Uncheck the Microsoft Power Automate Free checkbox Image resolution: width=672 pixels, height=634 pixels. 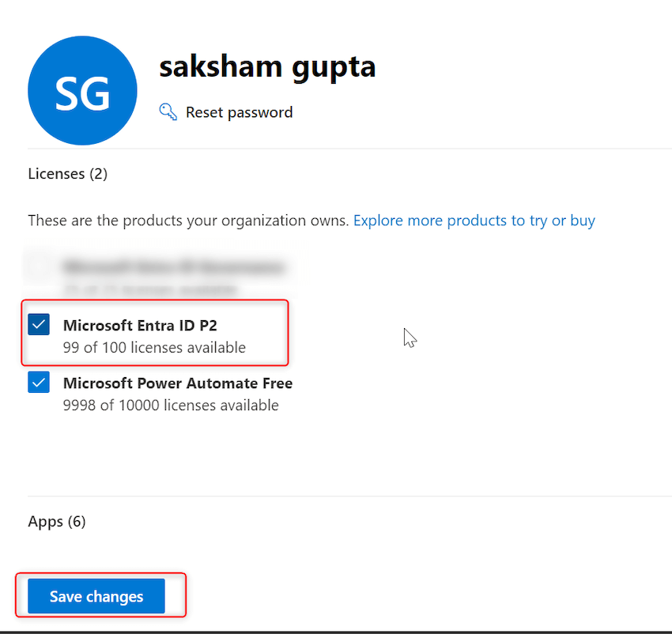39,383
